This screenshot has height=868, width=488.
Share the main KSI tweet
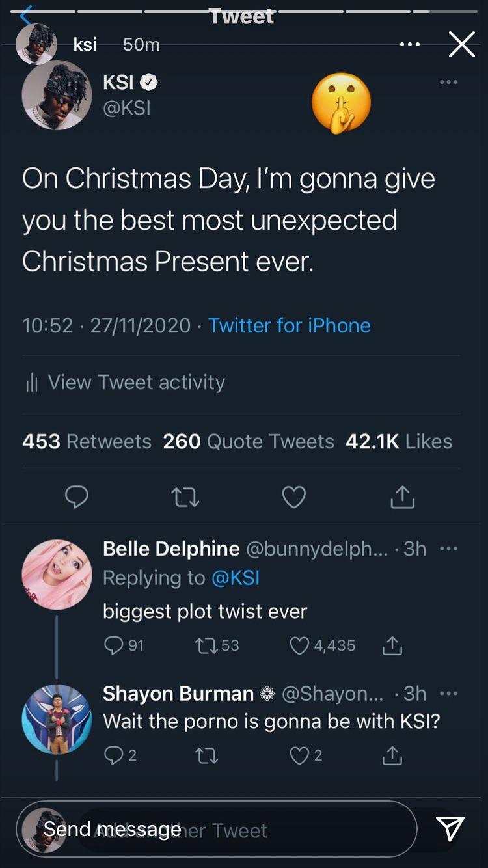pyautogui.click(x=402, y=497)
